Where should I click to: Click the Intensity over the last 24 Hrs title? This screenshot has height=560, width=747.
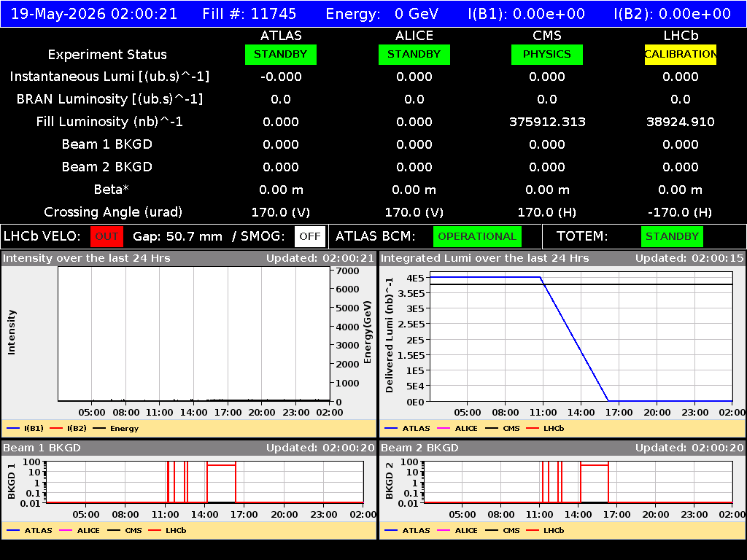pyautogui.click(x=86, y=258)
